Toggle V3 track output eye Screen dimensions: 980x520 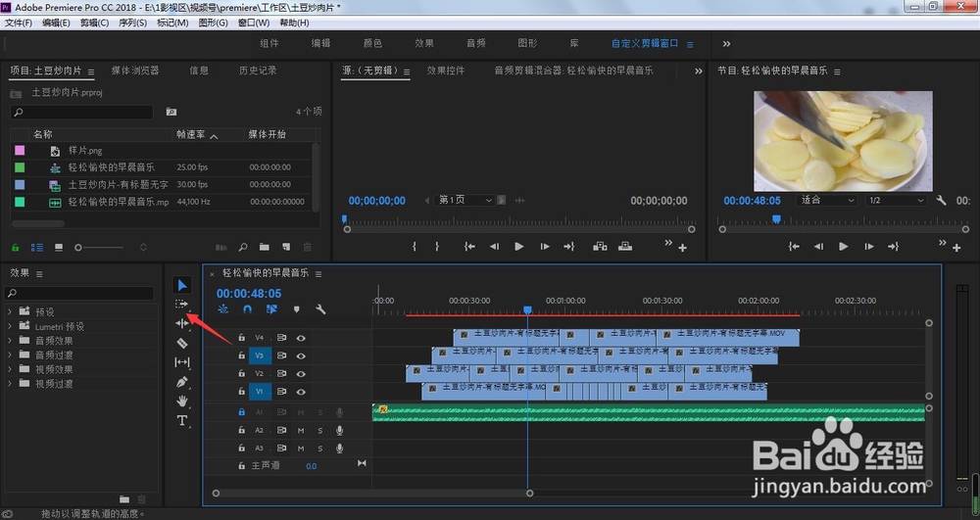[x=301, y=355]
